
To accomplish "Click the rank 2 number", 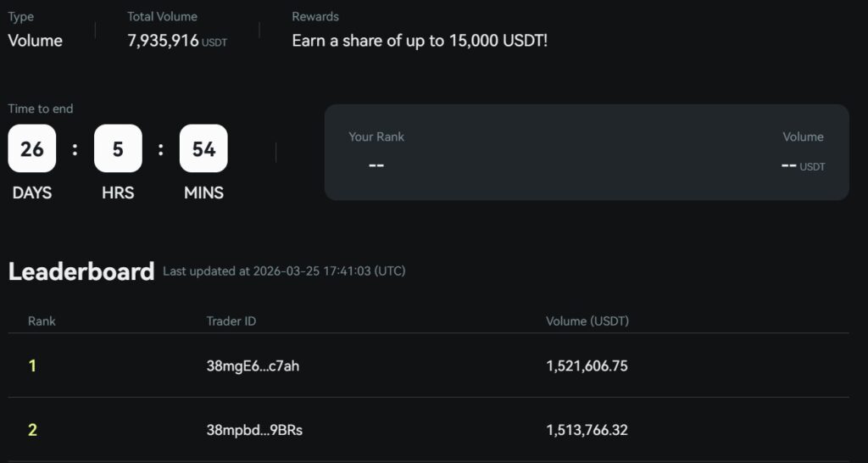I will [x=32, y=430].
